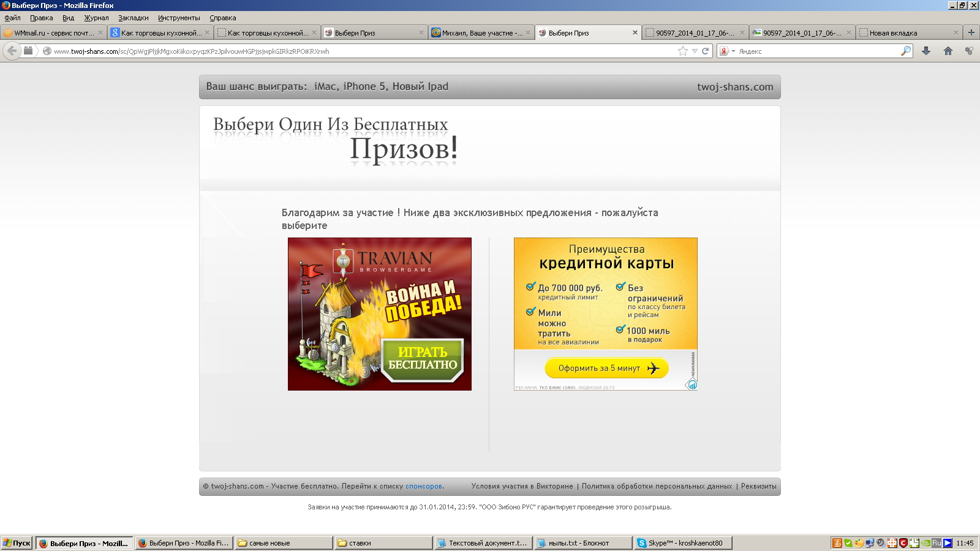Close the active Выбери Приз tab
Viewport: 980px width, 551px height.
pyautogui.click(x=635, y=33)
